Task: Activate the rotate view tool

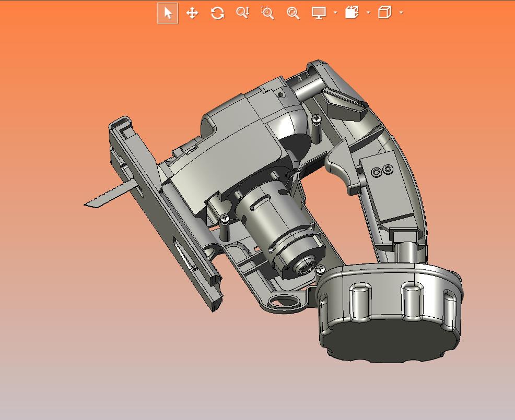Action: coord(217,13)
